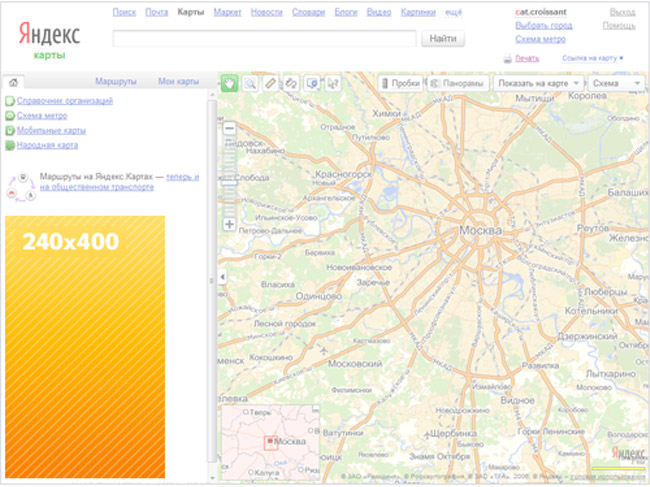Screen dimensions: 650x487
Task: Click the Мобильные карты icon
Action: coord(10,131)
